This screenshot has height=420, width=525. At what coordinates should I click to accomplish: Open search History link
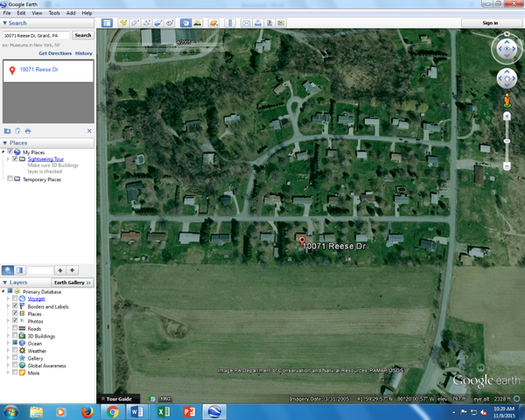point(84,53)
